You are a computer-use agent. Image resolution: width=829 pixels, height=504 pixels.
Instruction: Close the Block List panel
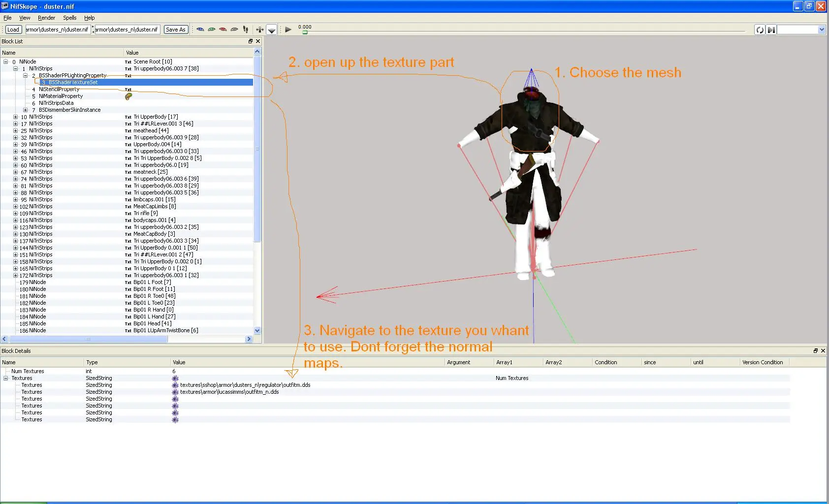[x=257, y=41]
